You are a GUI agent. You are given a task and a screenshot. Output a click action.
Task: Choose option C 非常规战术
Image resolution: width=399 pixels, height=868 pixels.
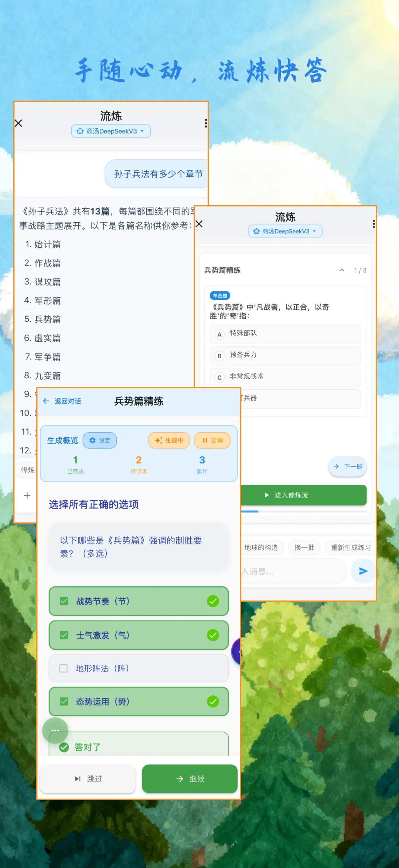tap(285, 377)
